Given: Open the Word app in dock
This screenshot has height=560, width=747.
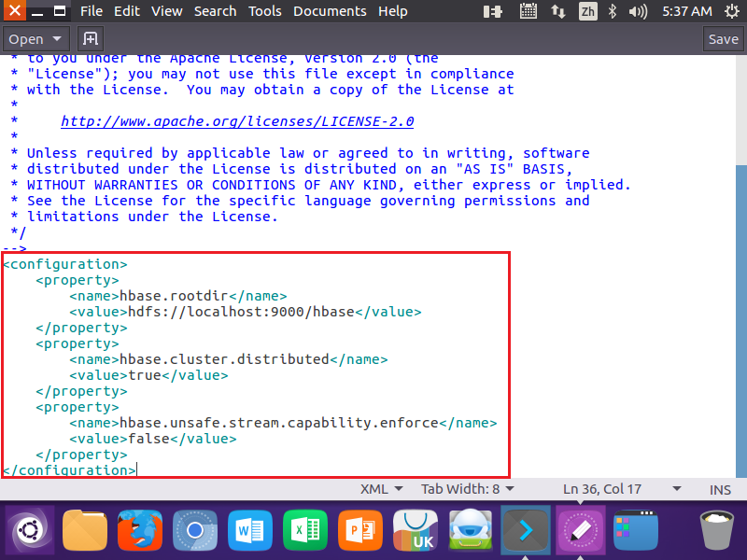Looking at the screenshot, I should point(250,530).
